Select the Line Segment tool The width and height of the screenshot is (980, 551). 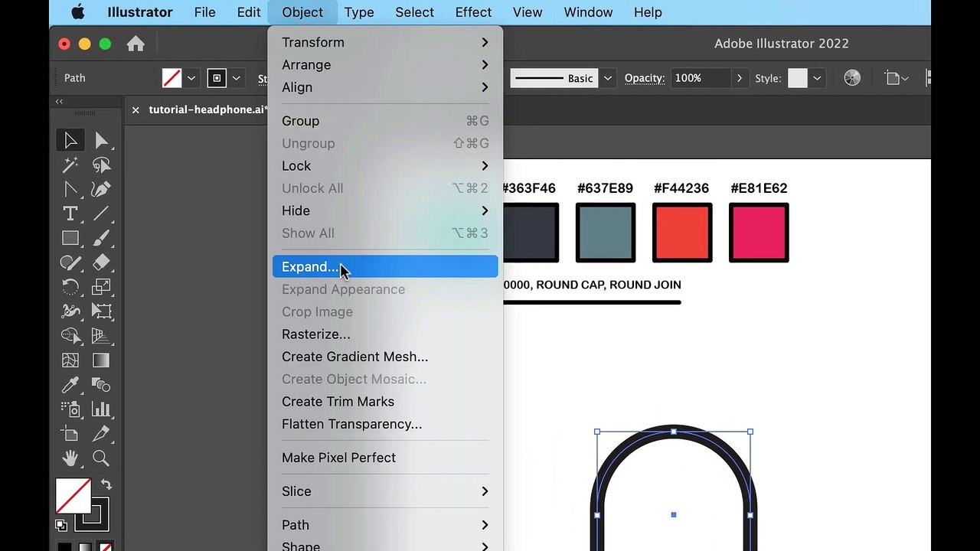(x=101, y=214)
